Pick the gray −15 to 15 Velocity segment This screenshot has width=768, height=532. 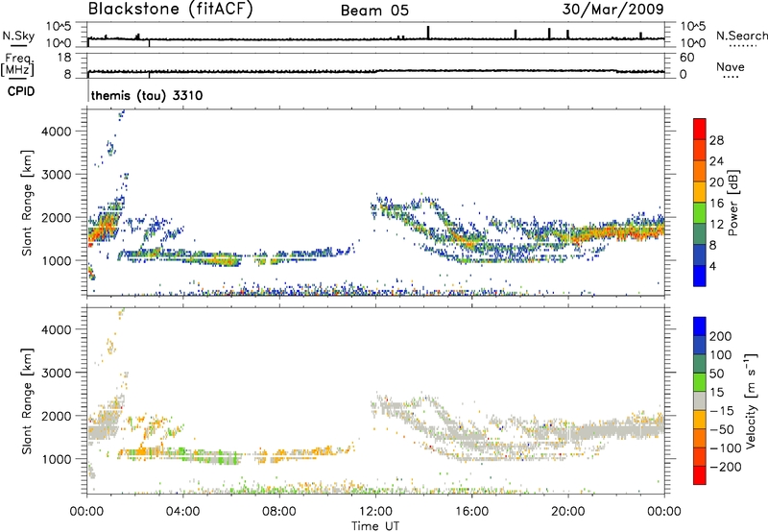point(700,400)
